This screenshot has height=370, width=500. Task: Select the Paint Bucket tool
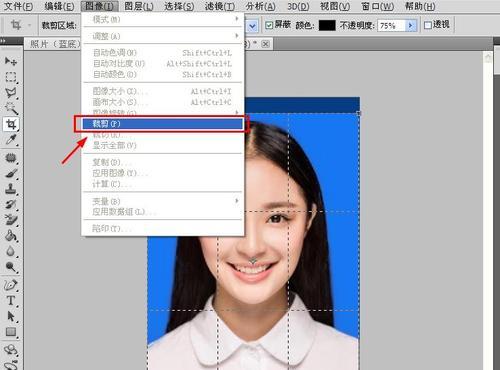(11, 236)
